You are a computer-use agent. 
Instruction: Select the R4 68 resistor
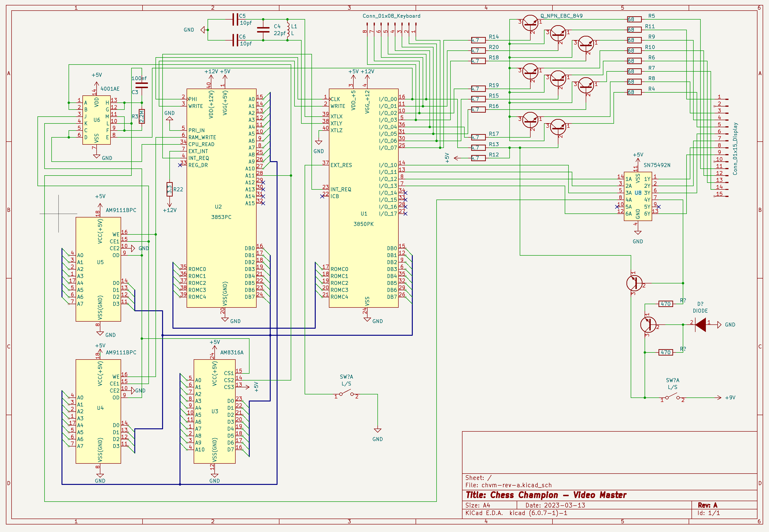tap(634, 92)
